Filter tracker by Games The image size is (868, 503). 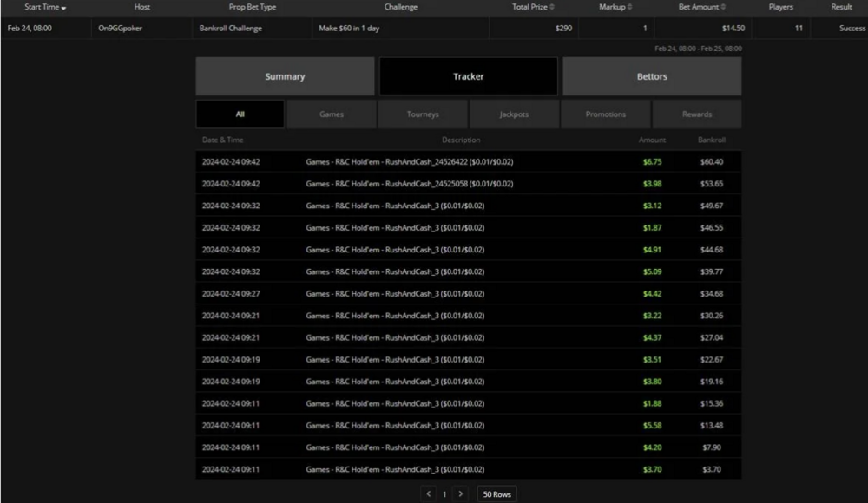click(x=332, y=114)
